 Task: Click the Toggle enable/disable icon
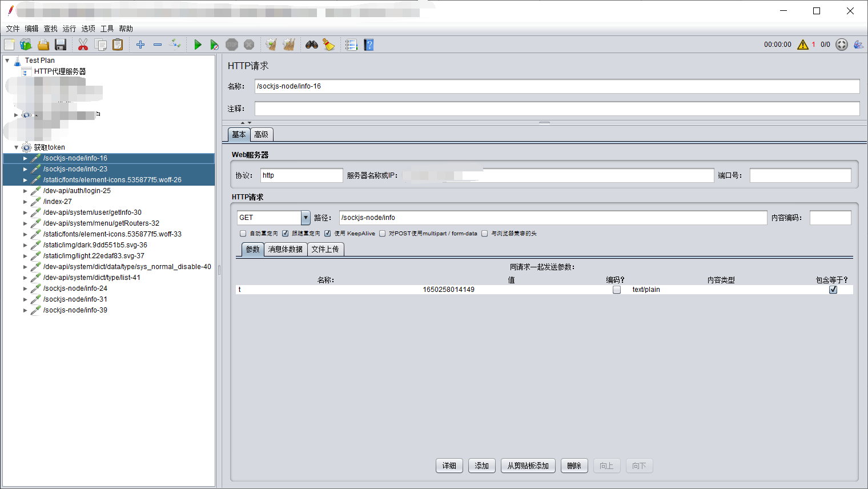tap(175, 45)
